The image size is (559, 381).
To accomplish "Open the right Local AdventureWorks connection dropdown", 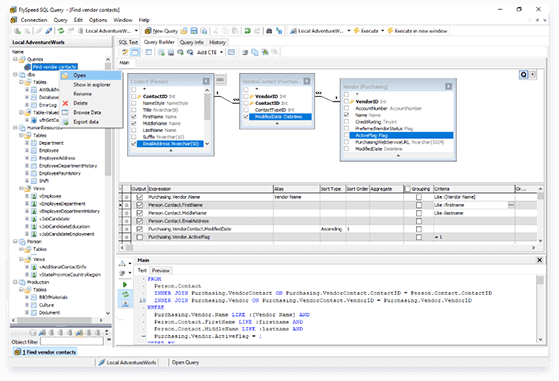I will (348, 31).
